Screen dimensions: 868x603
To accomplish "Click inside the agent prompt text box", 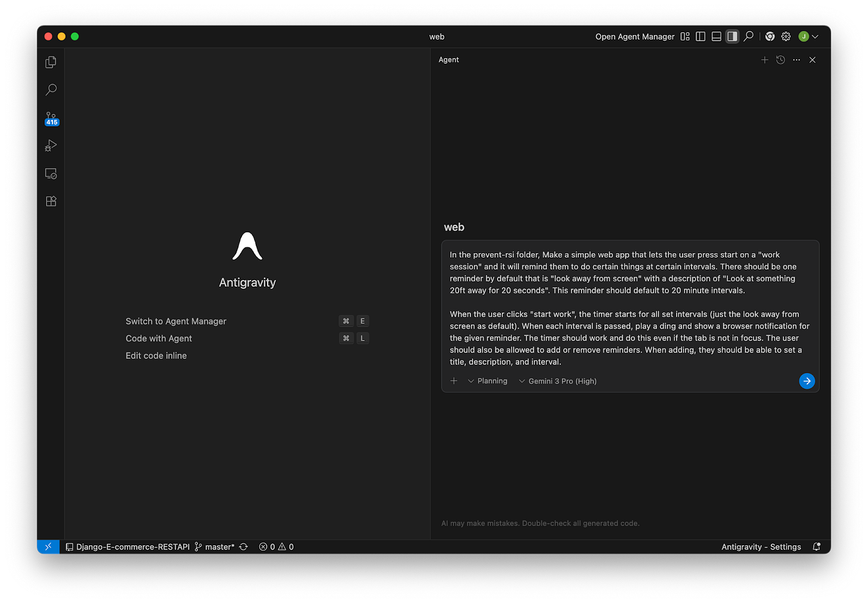I will point(630,308).
